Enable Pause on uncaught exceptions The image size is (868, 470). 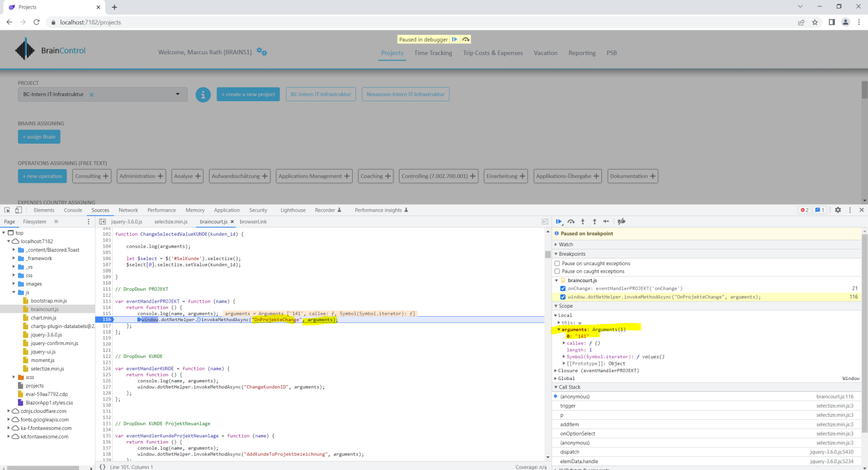(x=557, y=264)
